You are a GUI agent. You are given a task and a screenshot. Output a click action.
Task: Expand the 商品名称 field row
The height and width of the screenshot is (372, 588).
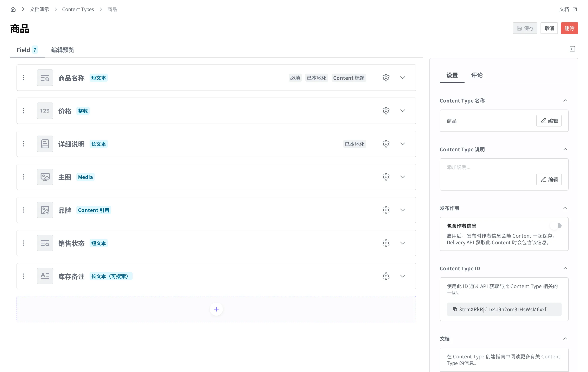coord(403,78)
